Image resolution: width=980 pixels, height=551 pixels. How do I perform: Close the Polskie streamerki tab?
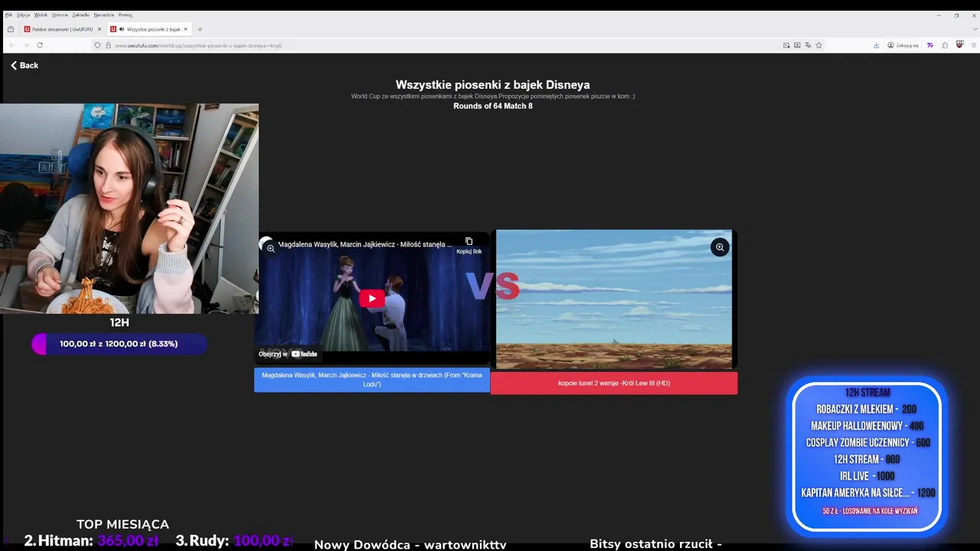pos(99,29)
